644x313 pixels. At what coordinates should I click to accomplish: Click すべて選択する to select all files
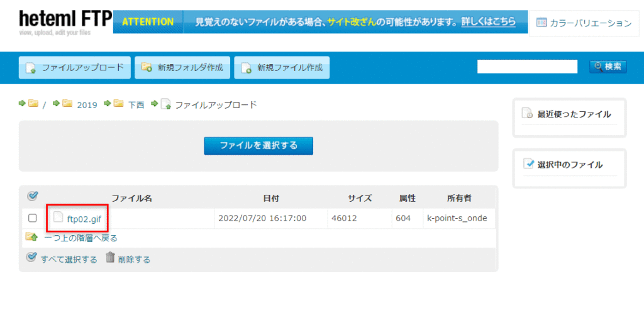tap(69, 259)
